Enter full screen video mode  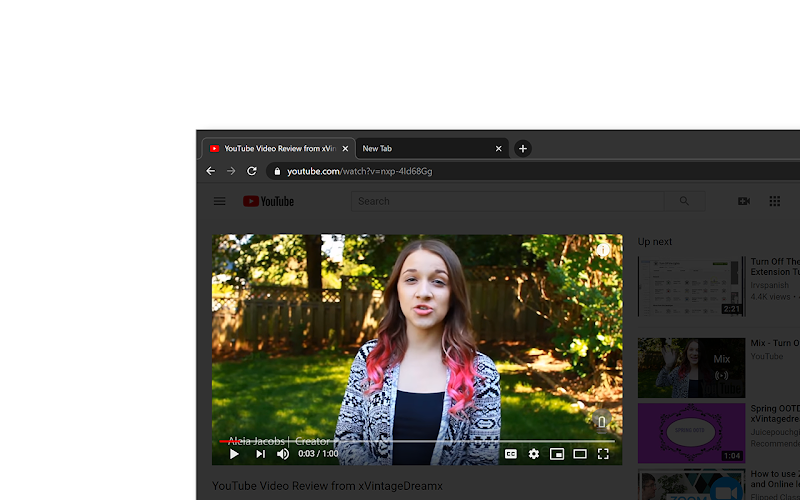point(603,454)
